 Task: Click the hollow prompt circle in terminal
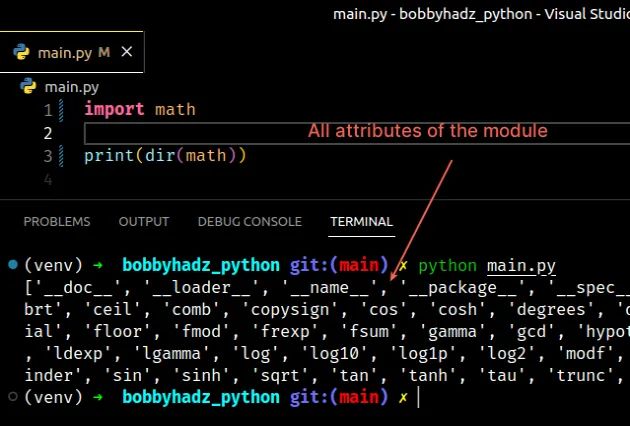click(13, 397)
